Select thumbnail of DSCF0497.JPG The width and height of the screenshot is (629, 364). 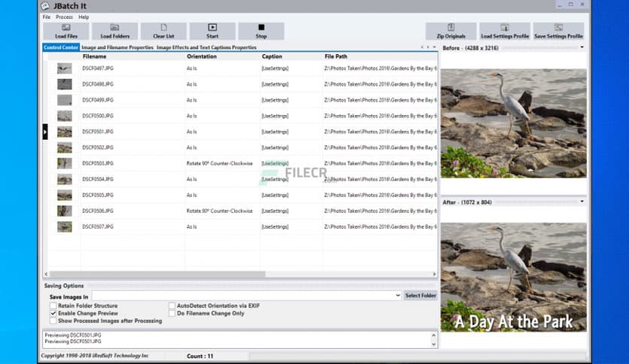pos(65,68)
